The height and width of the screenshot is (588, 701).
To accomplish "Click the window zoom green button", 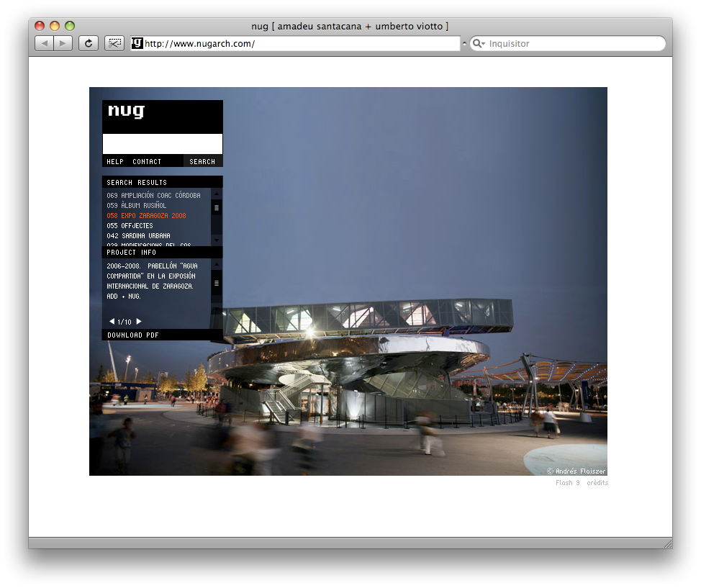I will tap(70, 26).
